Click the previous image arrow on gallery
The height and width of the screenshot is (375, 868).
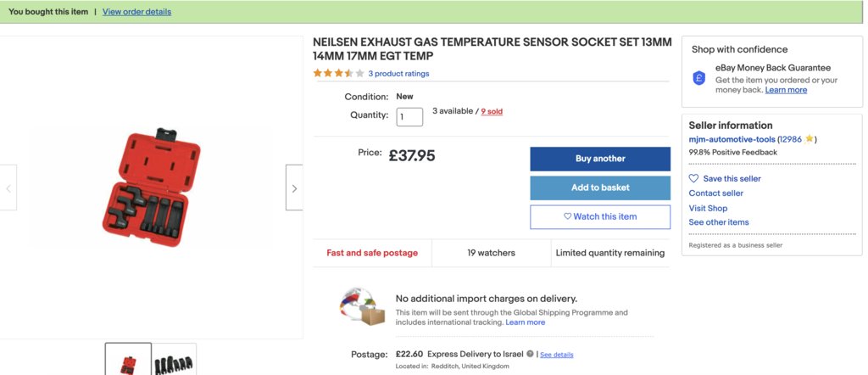8,187
